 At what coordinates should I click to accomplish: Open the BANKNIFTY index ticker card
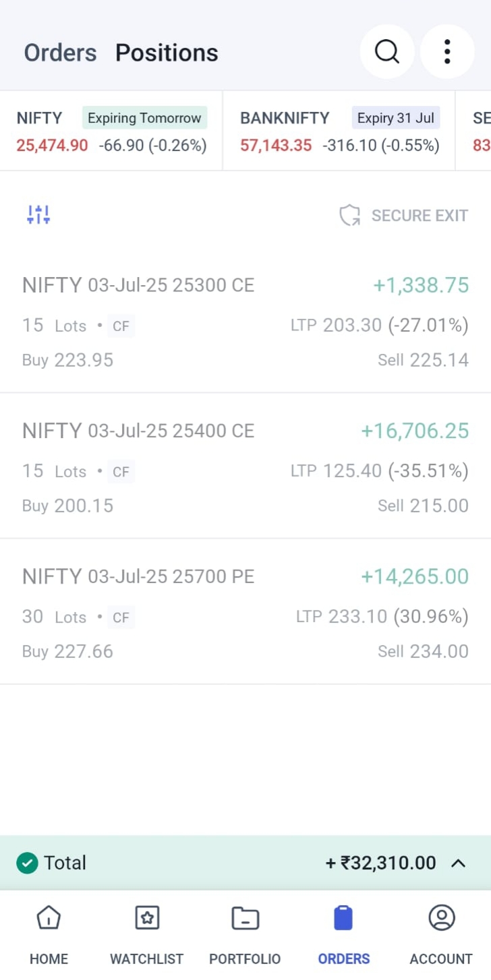[339, 131]
